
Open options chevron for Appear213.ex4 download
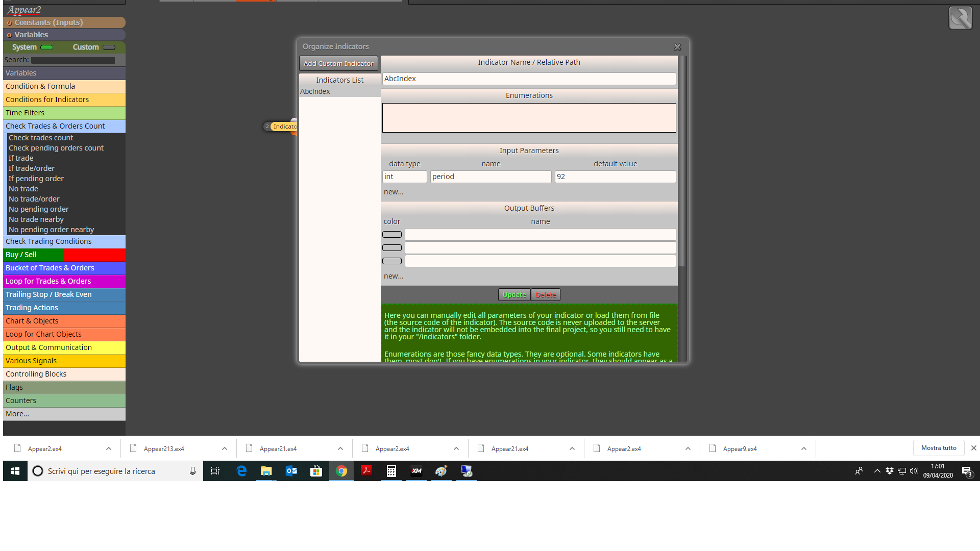[x=225, y=449]
